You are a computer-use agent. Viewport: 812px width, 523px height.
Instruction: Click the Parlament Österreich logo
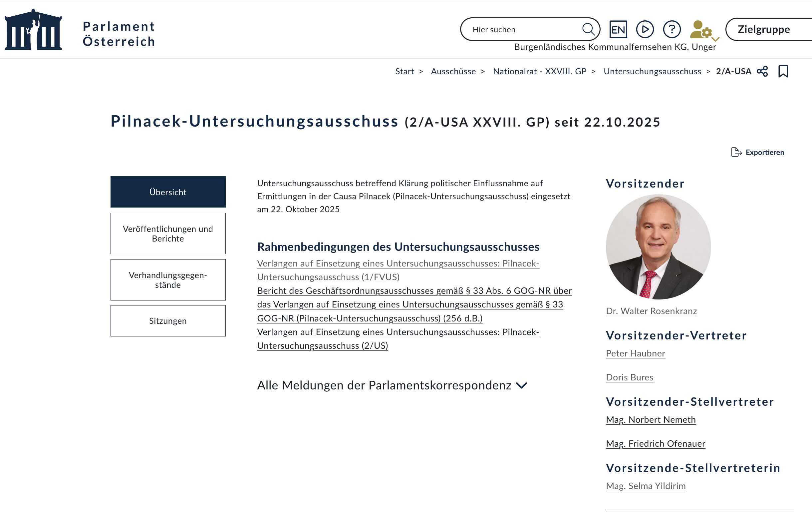pos(33,30)
